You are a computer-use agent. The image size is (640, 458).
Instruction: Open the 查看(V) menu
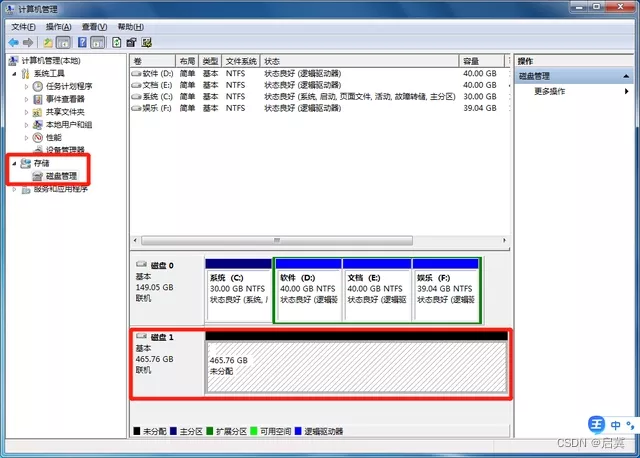click(94, 27)
